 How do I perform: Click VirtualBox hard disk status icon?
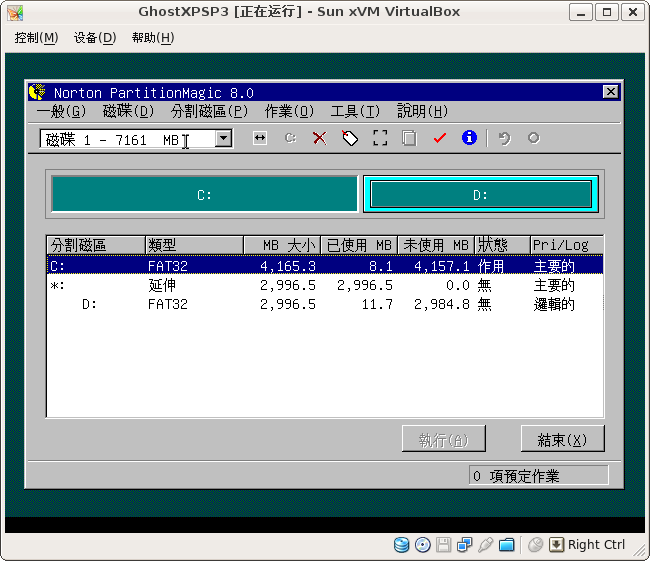401,545
